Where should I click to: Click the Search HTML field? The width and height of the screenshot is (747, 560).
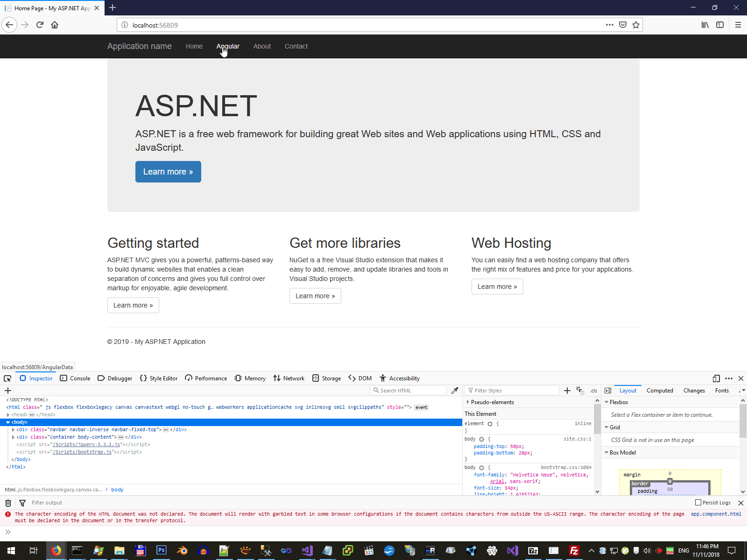click(409, 391)
